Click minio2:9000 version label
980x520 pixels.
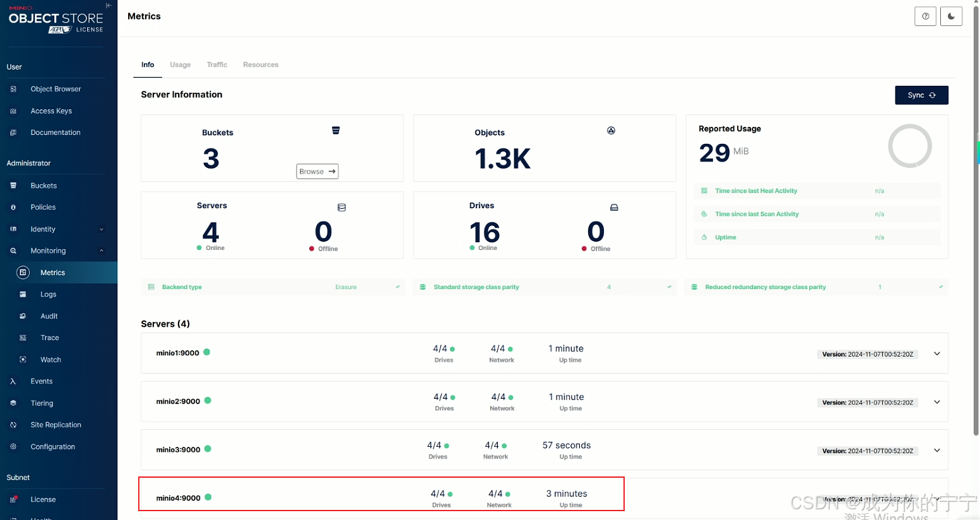pos(868,403)
